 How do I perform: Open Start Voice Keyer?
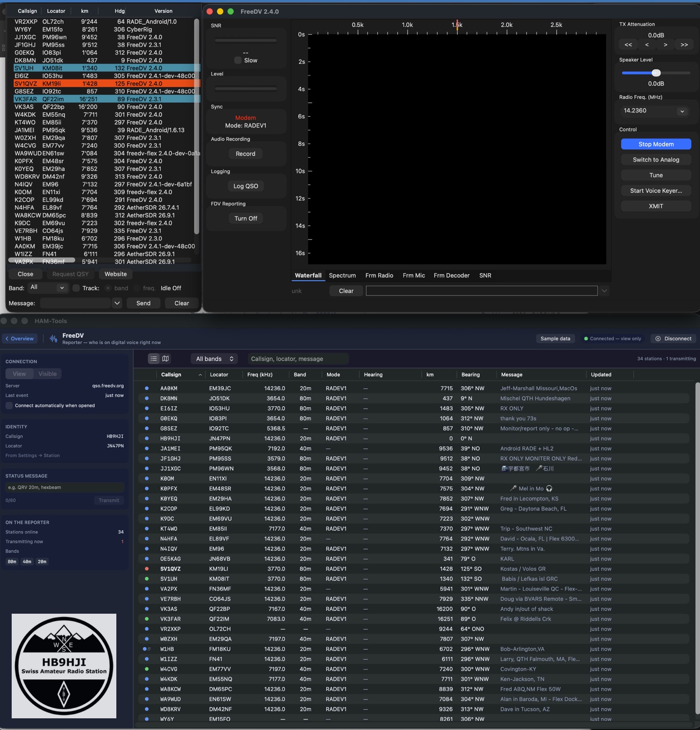(656, 191)
